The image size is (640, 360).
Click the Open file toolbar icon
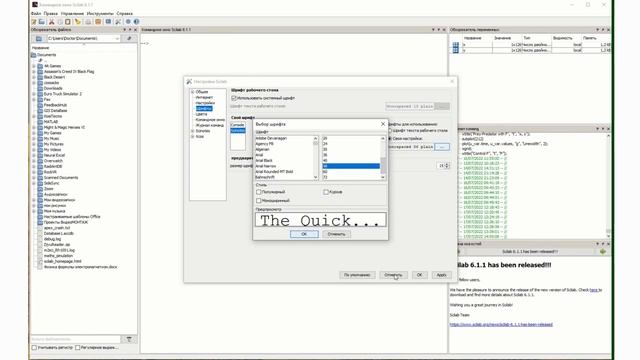pyautogui.click(x=42, y=22)
